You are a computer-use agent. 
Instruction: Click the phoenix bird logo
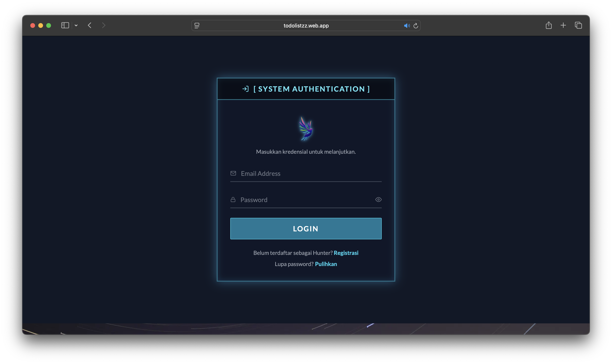[306, 128]
